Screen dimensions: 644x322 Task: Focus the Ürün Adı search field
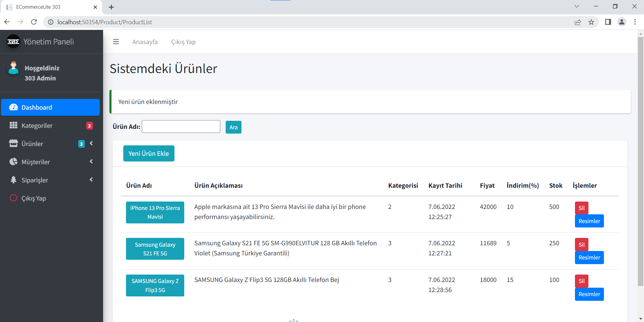pos(181,127)
